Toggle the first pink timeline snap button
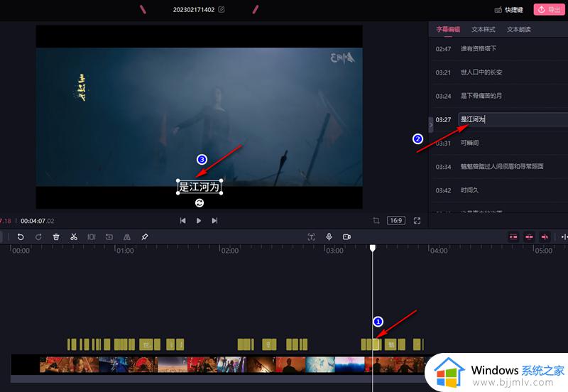 pos(513,237)
